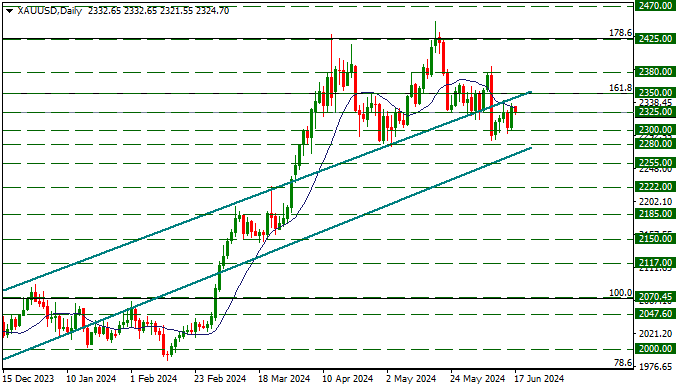Click the 2117.00 price level label
Image resolution: width=679 pixels, height=390 pixels.
click(655, 263)
